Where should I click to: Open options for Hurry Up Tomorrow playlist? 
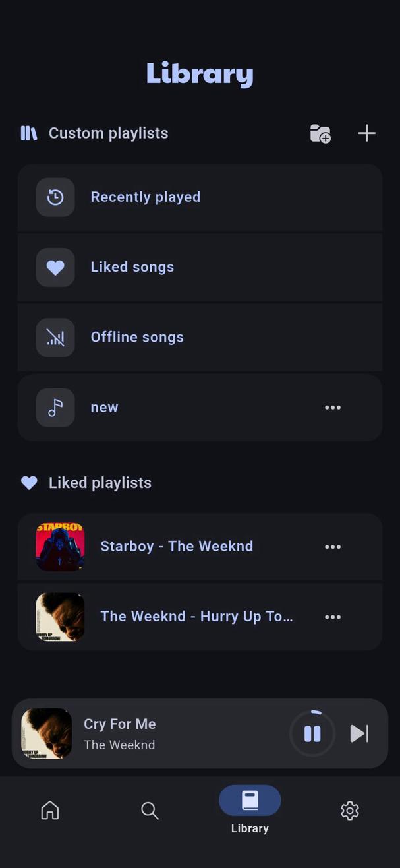pyautogui.click(x=333, y=617)
